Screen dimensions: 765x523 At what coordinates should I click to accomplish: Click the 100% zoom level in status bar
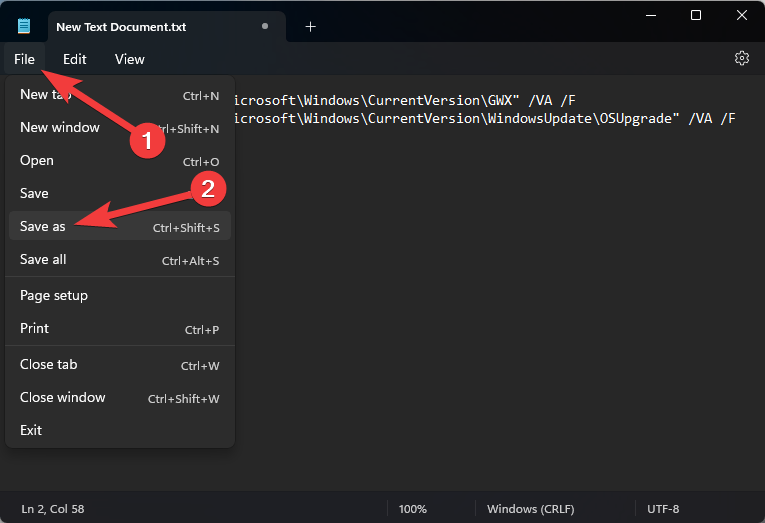(x=413, y=509)
